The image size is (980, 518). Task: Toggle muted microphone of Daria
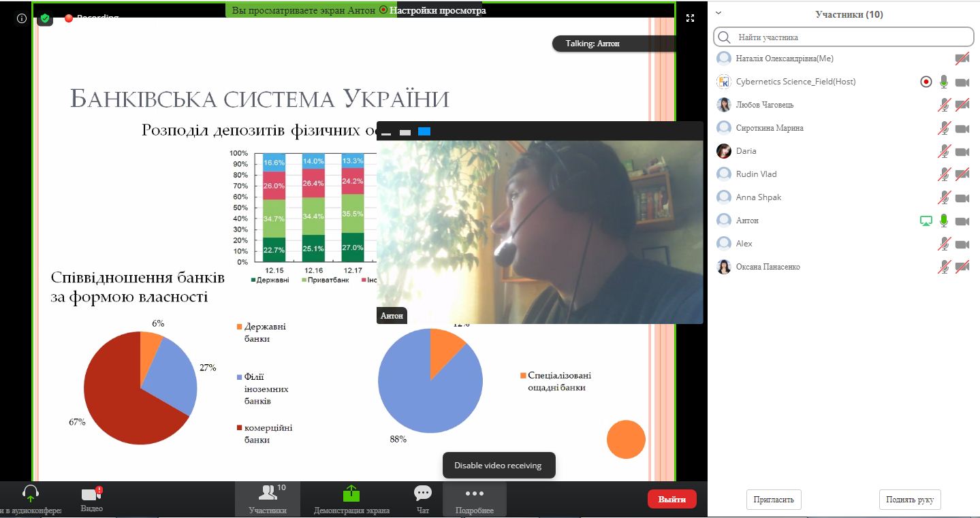[944, 151]
